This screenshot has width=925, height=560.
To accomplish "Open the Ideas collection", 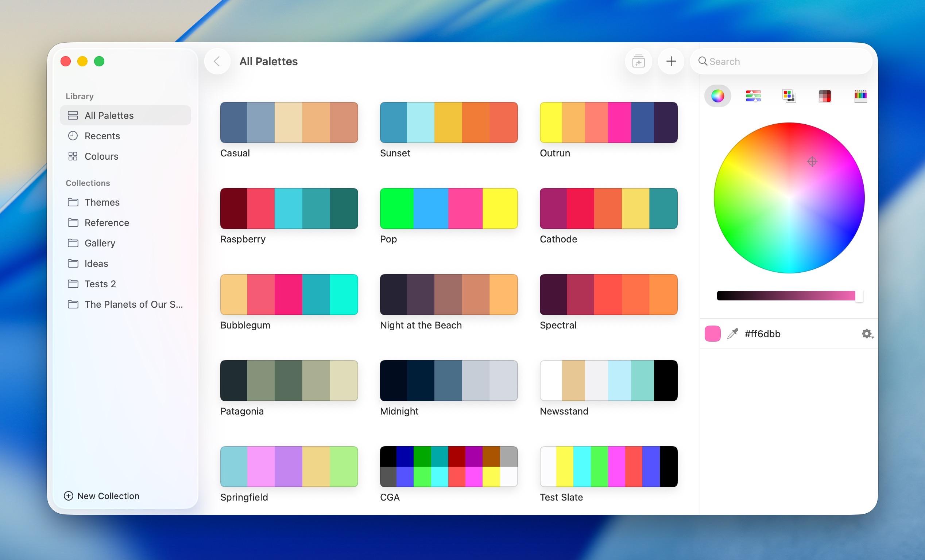I will point(125,264).
